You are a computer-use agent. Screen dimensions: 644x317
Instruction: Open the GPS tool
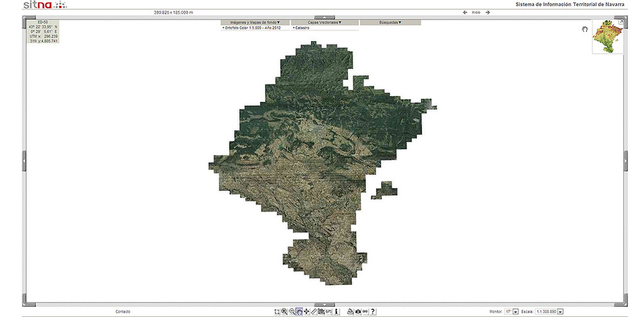point(329,312)
